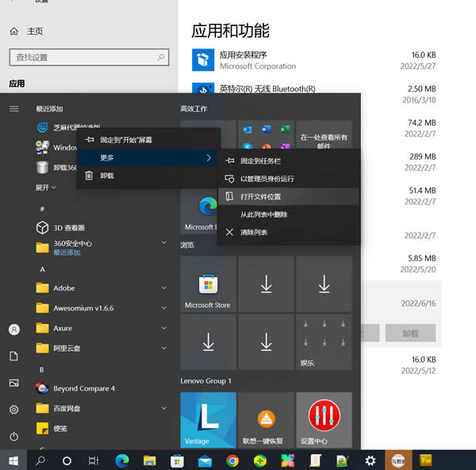Image resolution: width=476 pixels, height=470 pixels.
Task: Open taskbar Search magnifier
Action: point(40,460)
